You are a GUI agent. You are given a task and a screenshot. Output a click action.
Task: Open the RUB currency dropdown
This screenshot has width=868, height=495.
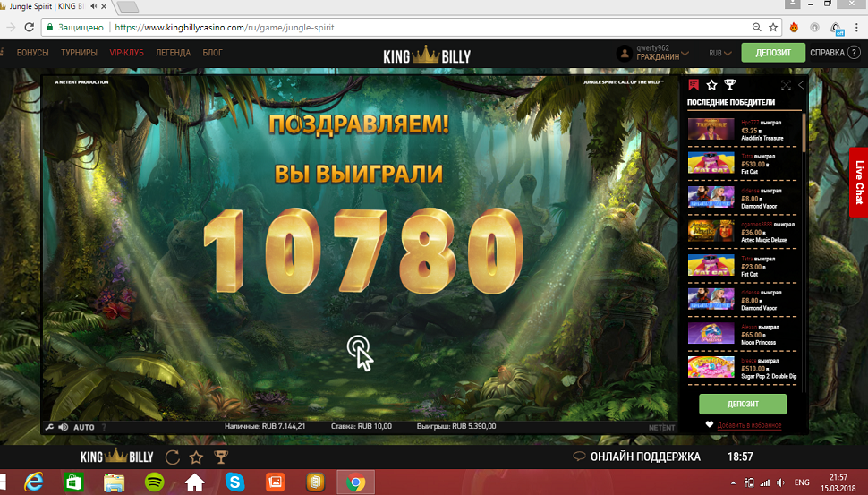coord(720,53)
